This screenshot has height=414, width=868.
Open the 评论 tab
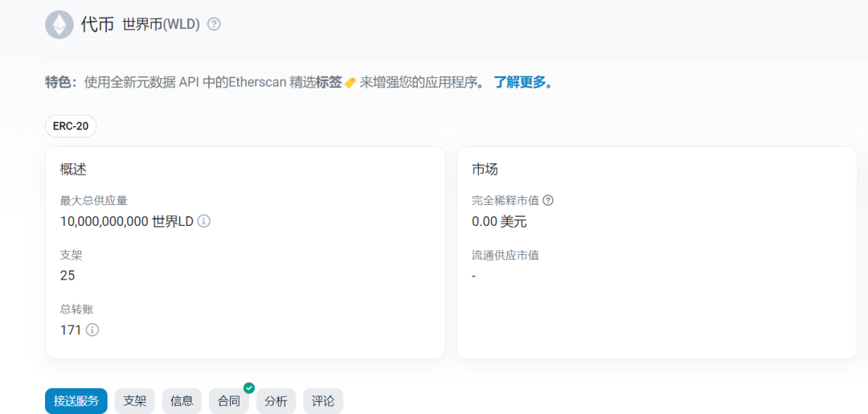(323, 401)
